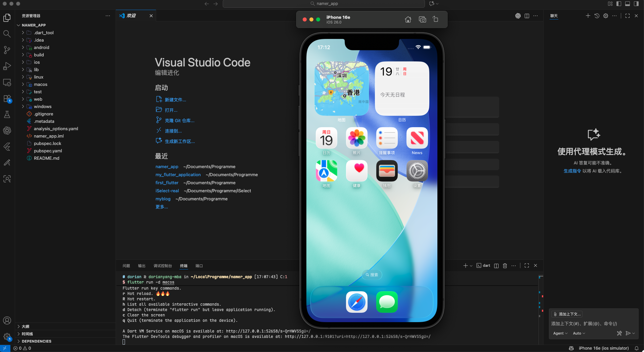Open the Settings app on the iPhone

point(417,171)
